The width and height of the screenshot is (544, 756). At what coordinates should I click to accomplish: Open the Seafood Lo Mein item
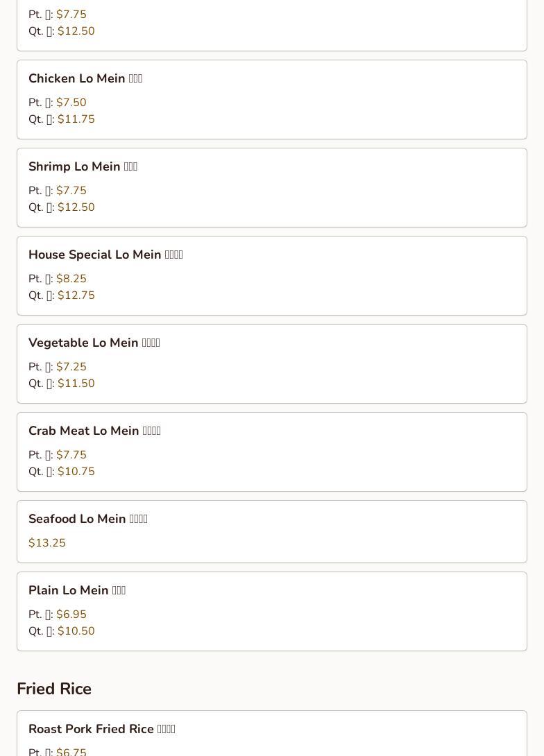coord(87,519)
